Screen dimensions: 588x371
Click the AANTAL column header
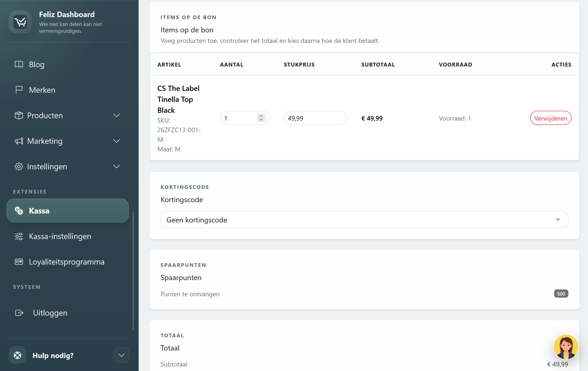point(232,65)
